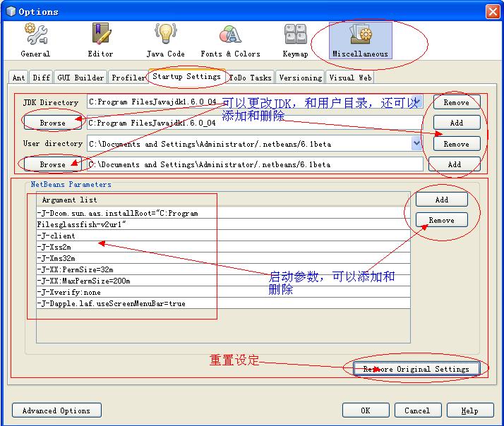Select the -J-XX:PermSize=32m argument

[x=223, y=269]
